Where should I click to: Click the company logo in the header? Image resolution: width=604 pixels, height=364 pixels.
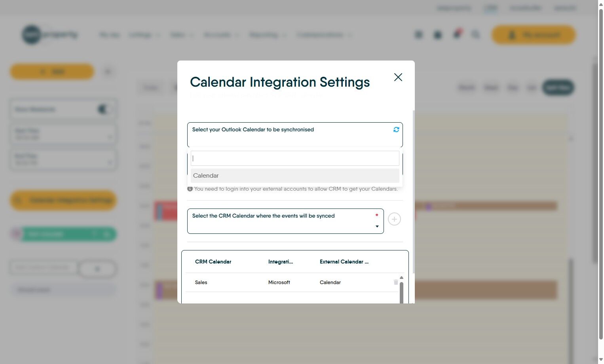click(49, 35)
